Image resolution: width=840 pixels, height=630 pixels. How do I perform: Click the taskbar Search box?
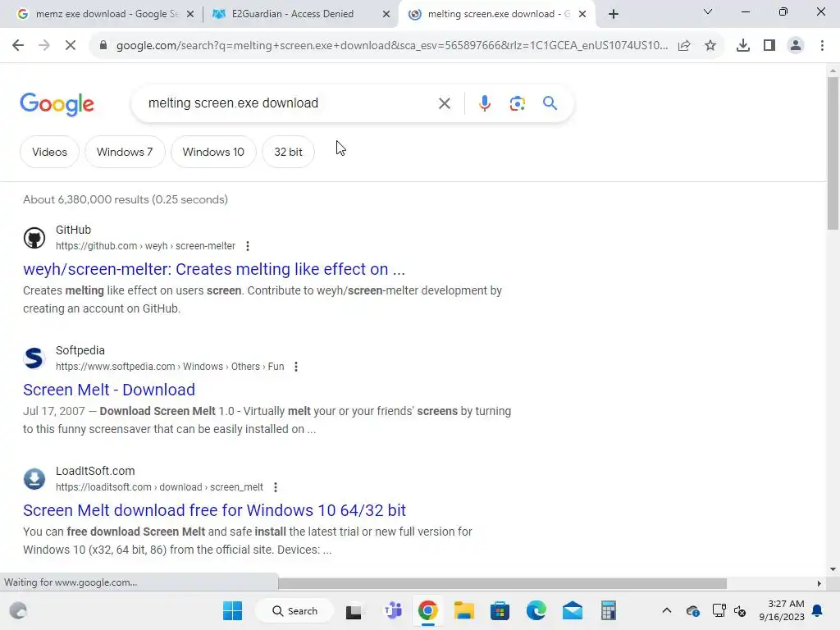coord(294,610)
